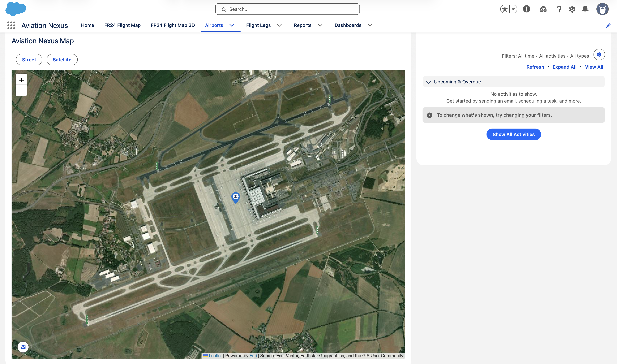
Task: Open the FR24 Flight Map 3D tab
Action: coord(173,25)
